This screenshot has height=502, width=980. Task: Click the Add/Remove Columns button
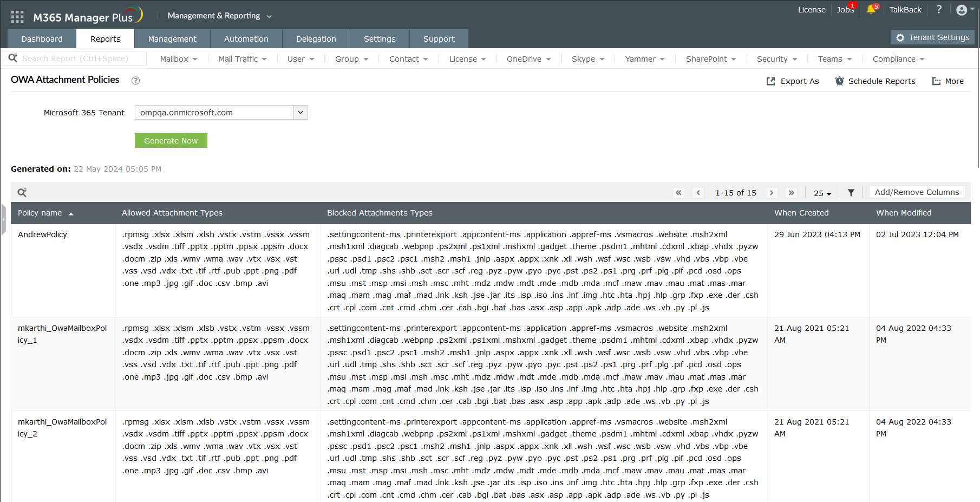917,192
